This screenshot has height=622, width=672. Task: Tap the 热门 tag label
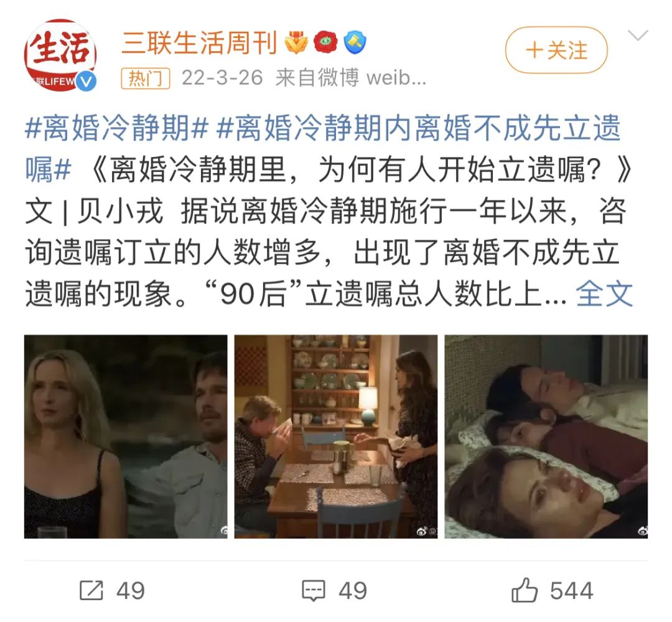coord(146,78)
